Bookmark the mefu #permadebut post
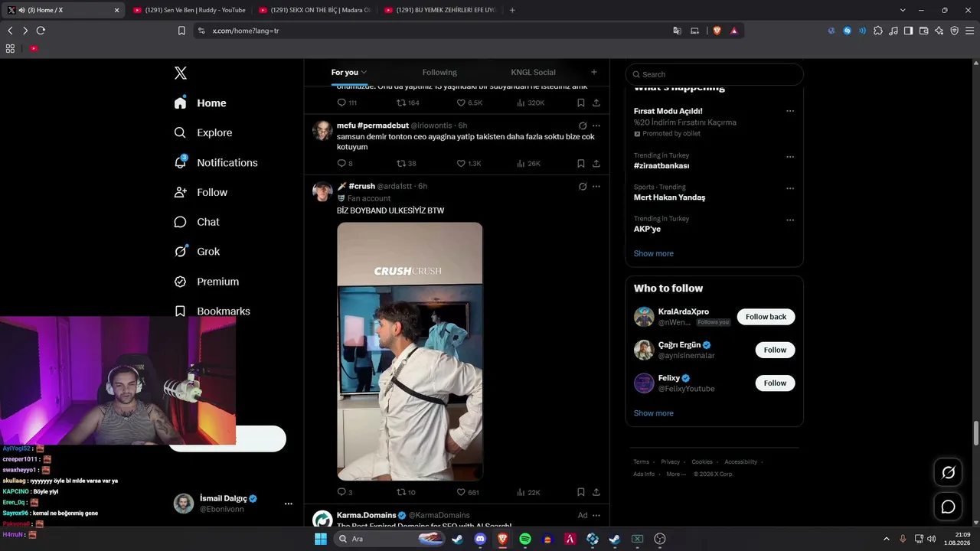The image size is (980, 551). pos(581,164)
